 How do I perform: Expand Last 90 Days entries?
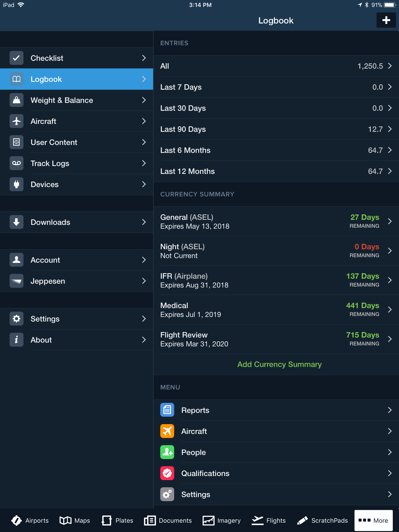coord(390,129)
